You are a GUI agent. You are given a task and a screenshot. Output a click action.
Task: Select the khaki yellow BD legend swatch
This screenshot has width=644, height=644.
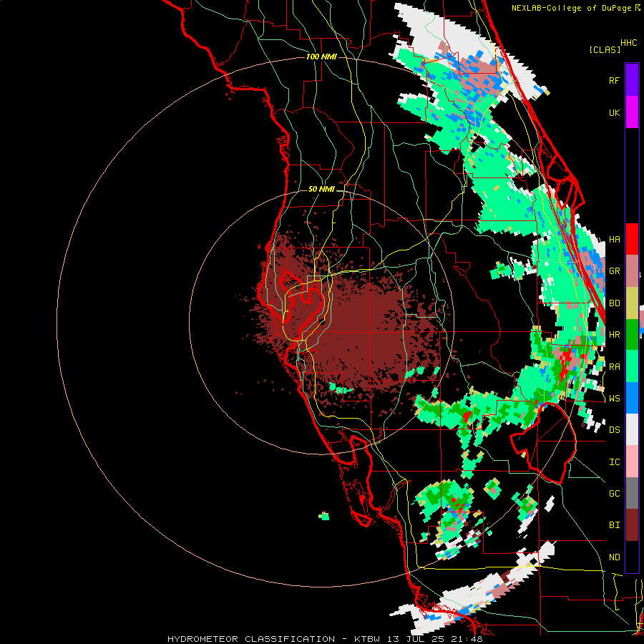point(632,303)
